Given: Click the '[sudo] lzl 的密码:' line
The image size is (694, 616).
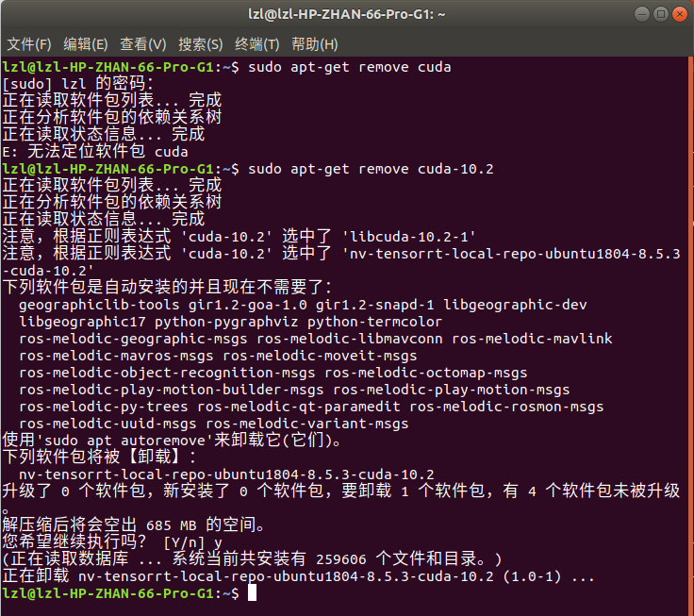Looking at the screenshot, I should (78, 84).
